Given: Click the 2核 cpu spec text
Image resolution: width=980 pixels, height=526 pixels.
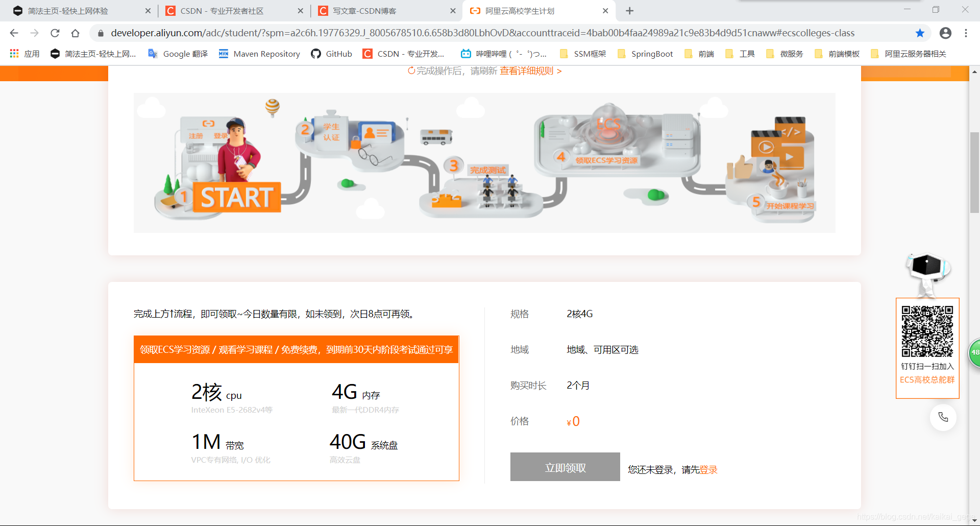Looking at the screenshot, I should 216,393.
